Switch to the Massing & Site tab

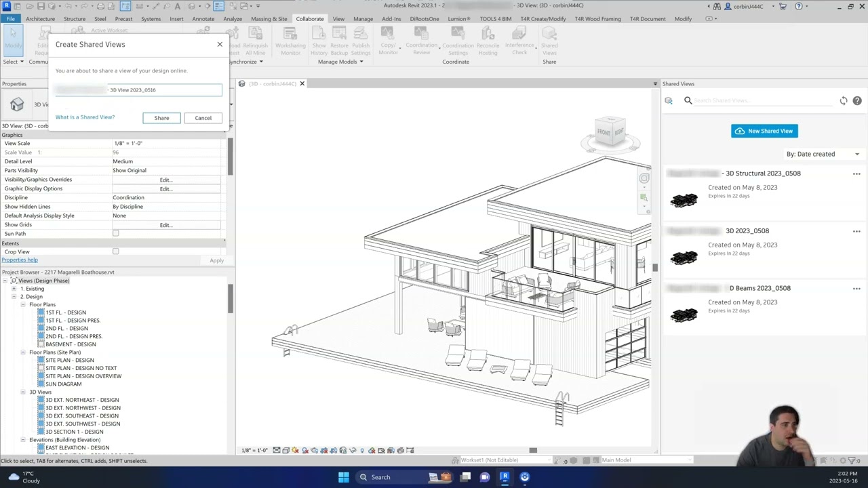click(x=269, y=19)
